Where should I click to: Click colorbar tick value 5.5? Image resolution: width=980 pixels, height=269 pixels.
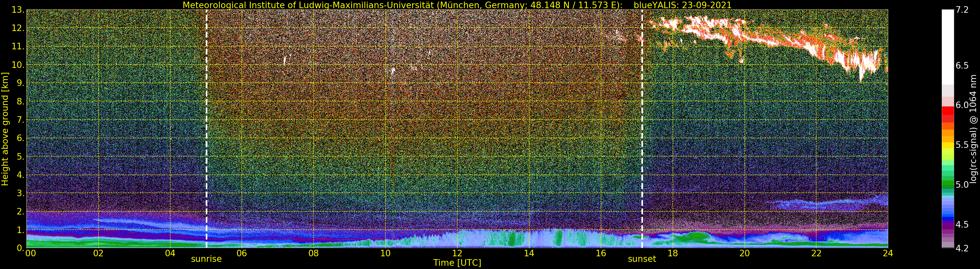pyautogui.click(x=962, y=145)
